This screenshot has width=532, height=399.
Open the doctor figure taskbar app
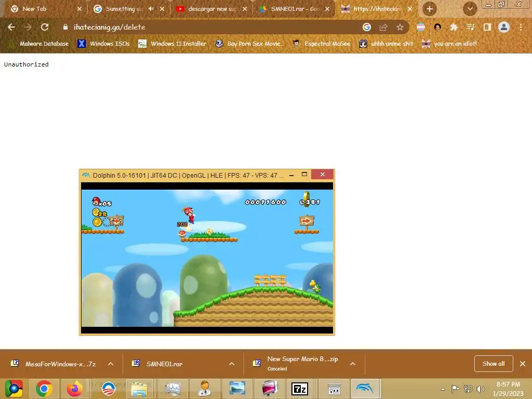pos(205,389)
